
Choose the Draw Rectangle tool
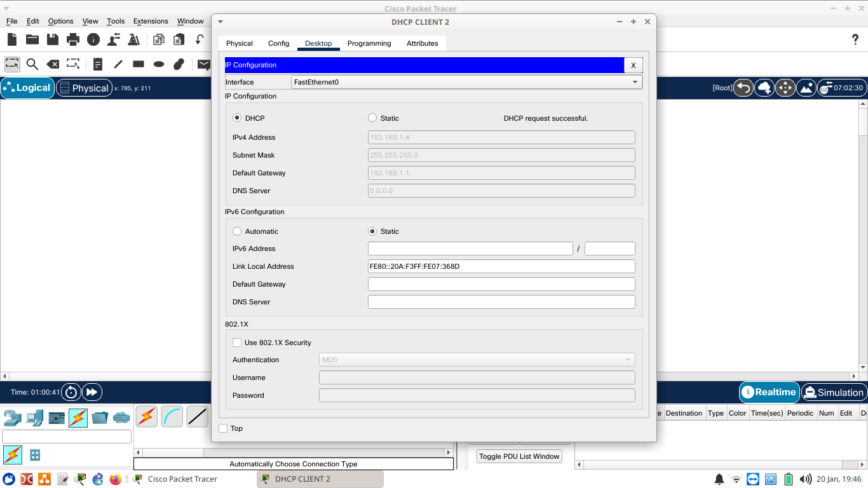[x=139, y=64]
